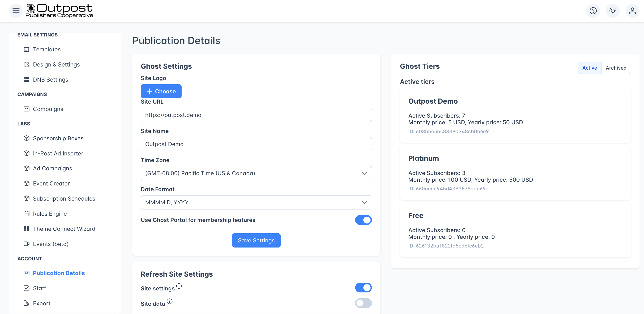The width and height of the screenshot is (644, 314).
Task: Click the 'Active Subscribers: 7' text
Action: pos(437,116)
